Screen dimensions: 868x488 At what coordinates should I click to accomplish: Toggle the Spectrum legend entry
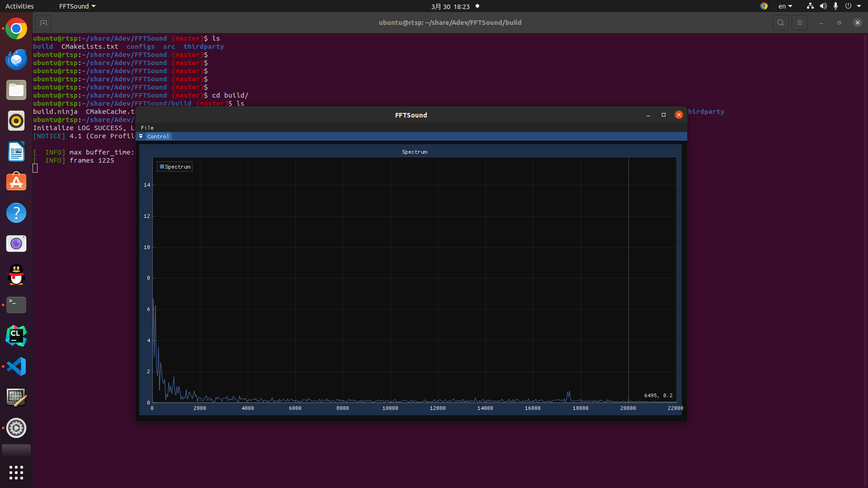tap(175, 167)
